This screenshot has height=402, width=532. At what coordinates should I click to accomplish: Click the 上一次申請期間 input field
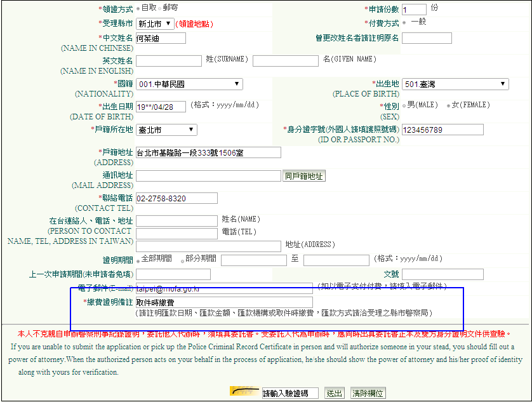click(173, 274)
